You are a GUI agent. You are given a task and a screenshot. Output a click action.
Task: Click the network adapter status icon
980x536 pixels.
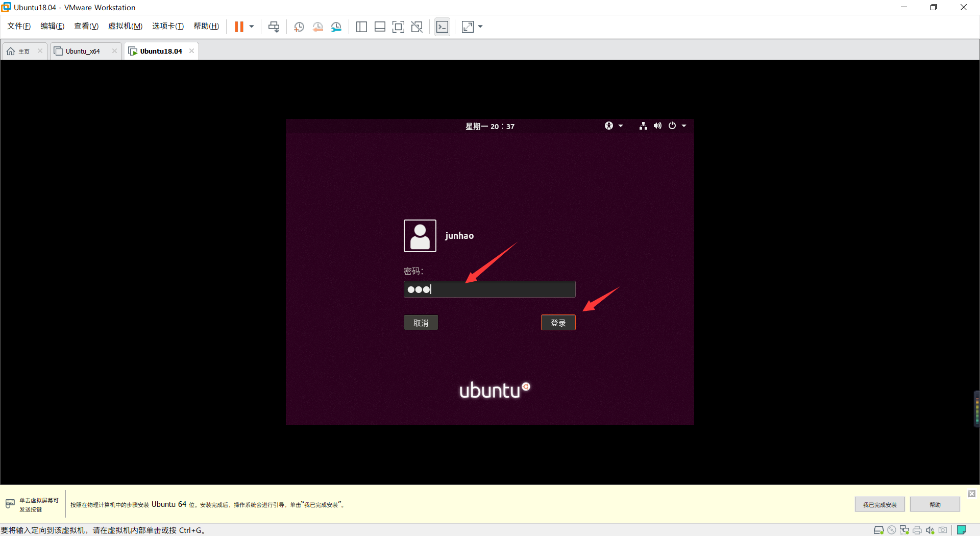click(904, 530)
